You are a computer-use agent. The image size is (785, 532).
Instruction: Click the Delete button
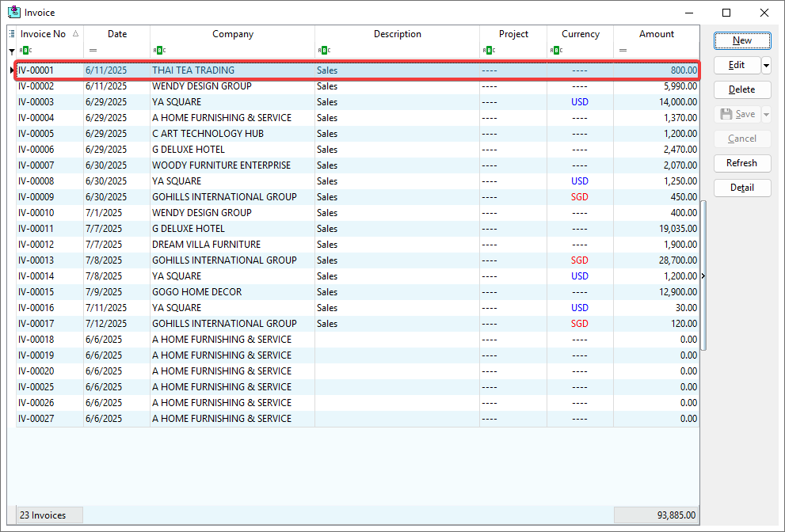click(x=742, y=89)
